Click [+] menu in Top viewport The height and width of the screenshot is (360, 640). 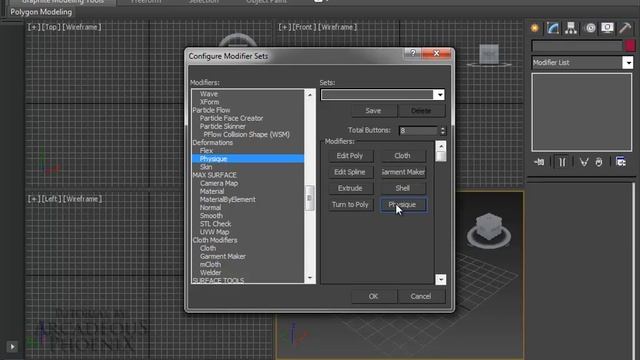pos(34,27)
